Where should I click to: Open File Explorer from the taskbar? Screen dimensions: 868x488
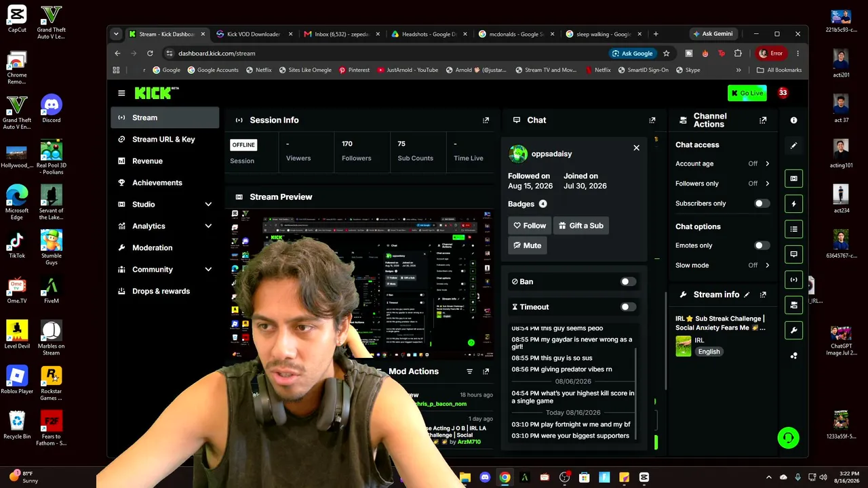click(x=465, y=477)
